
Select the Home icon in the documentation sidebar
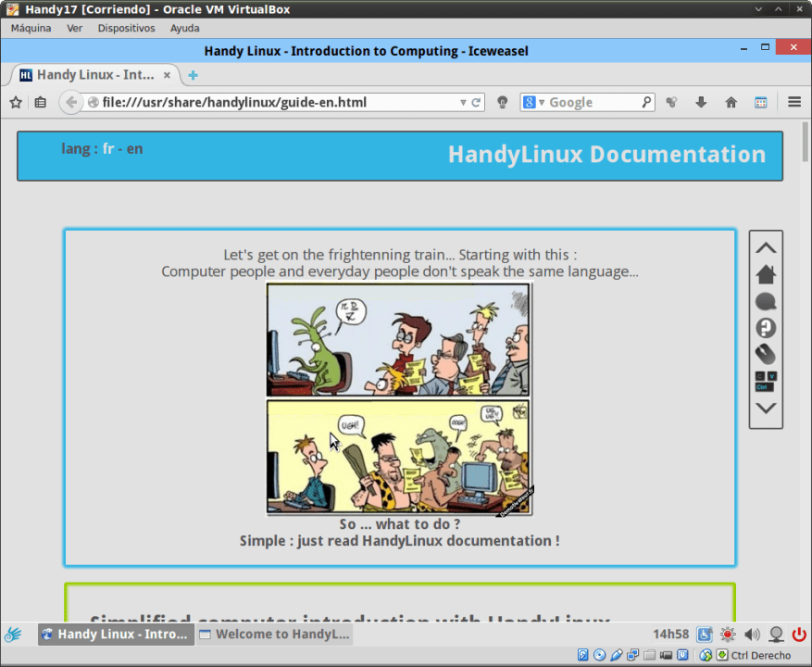(x=766, y=274)
